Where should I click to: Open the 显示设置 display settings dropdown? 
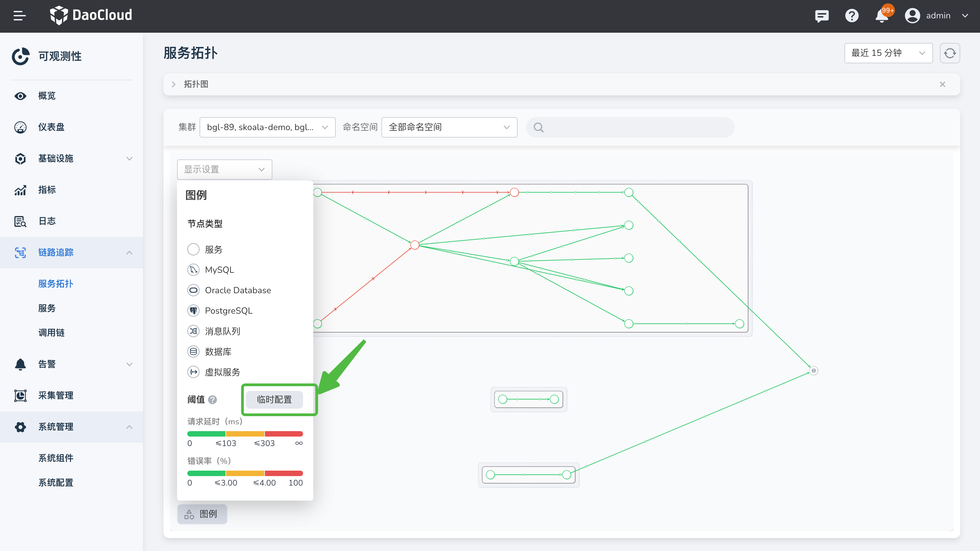pyautogui.click(x=224, y=169)
